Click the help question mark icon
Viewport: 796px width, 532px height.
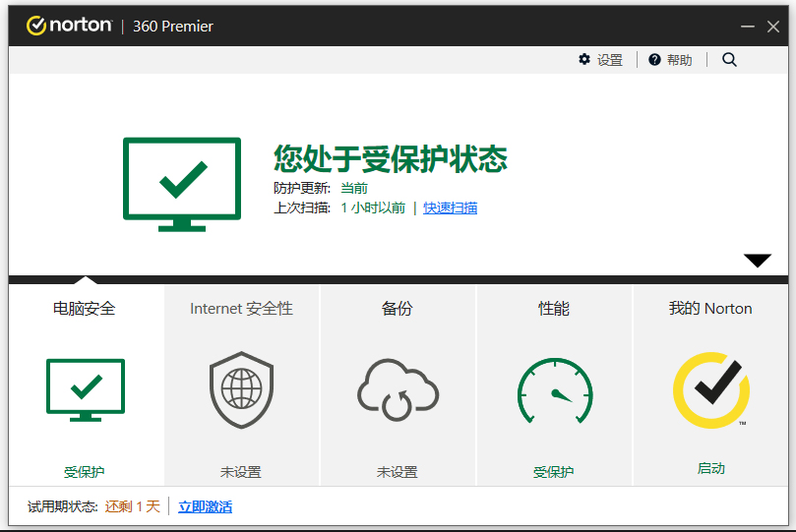654,60
